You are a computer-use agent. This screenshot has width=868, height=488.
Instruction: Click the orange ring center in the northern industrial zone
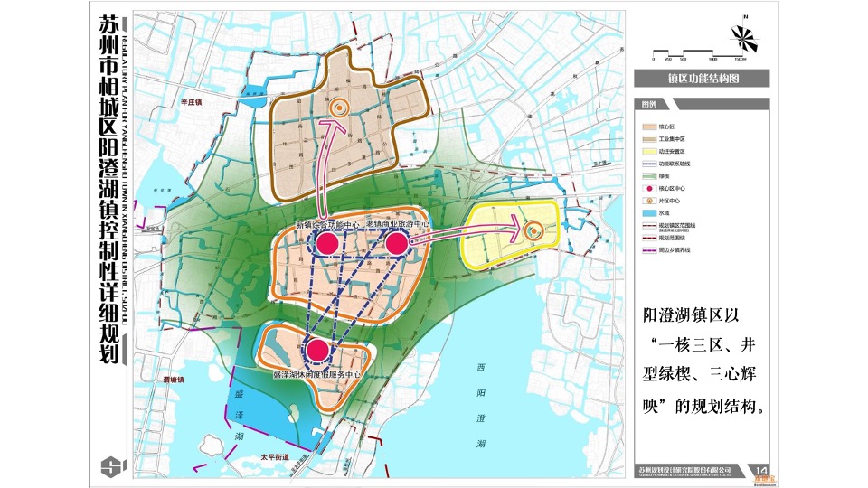click(x=339, y=108)
